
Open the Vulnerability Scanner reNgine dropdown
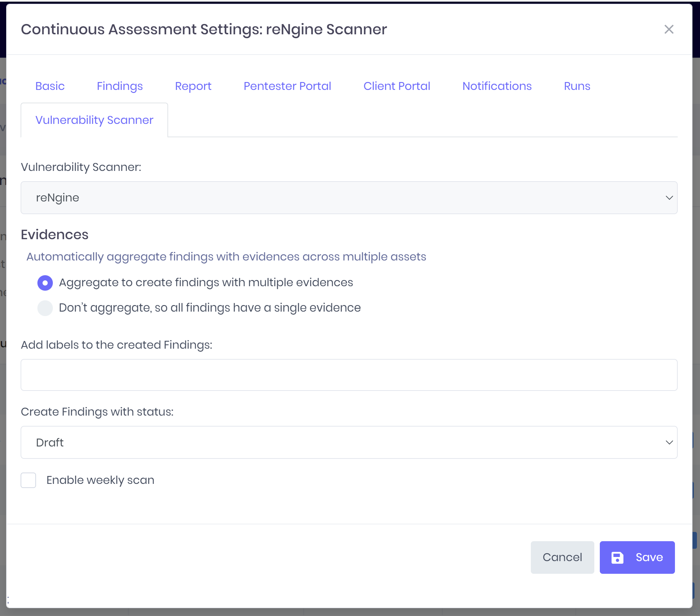(349, 198)
